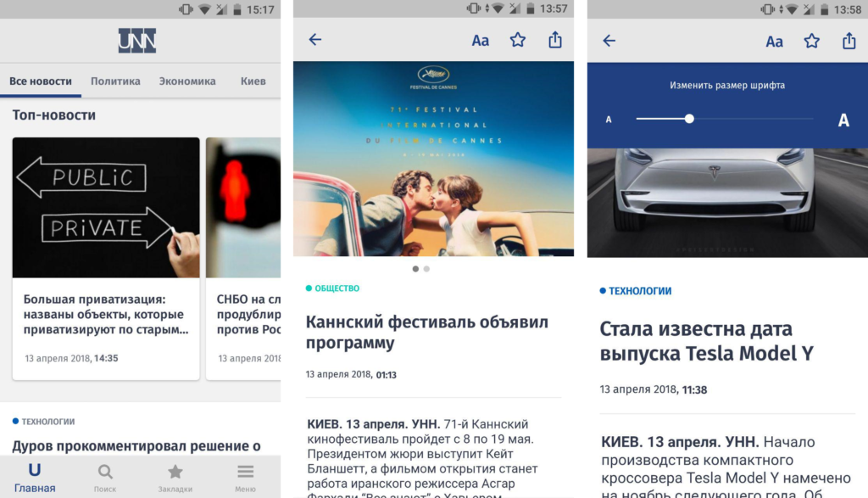Tap the Cannes festival poster image

tap(433, 159)
